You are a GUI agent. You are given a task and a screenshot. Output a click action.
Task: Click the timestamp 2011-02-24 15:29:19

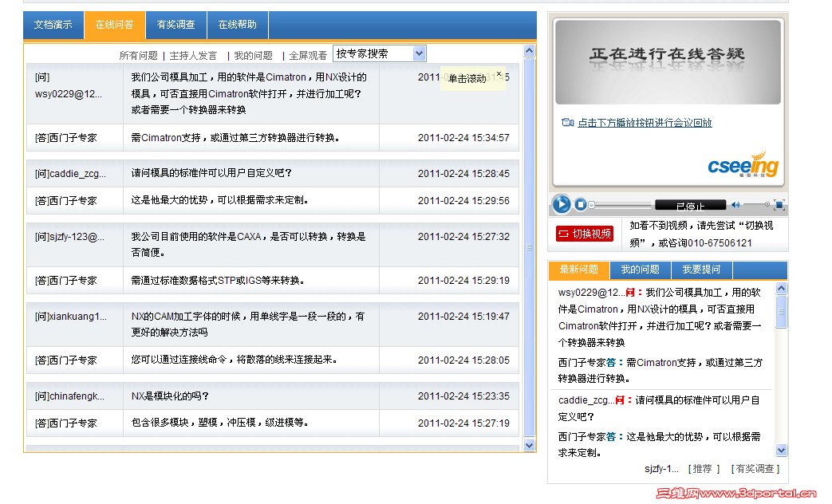[x=463, y=280]
